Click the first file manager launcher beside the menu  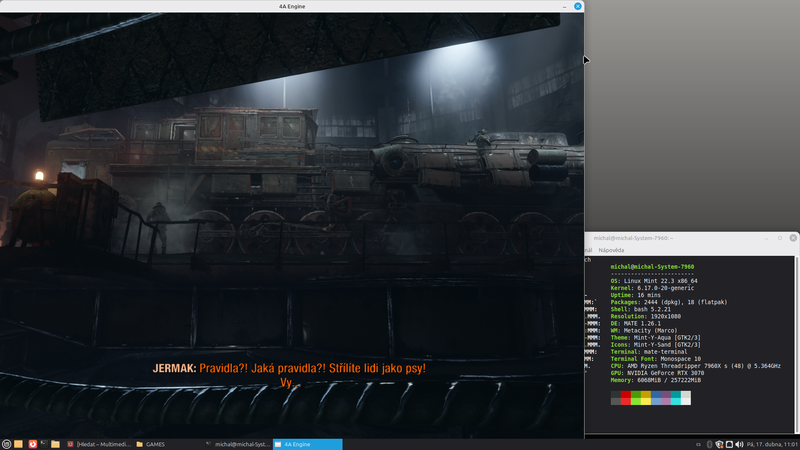(18, 444)
